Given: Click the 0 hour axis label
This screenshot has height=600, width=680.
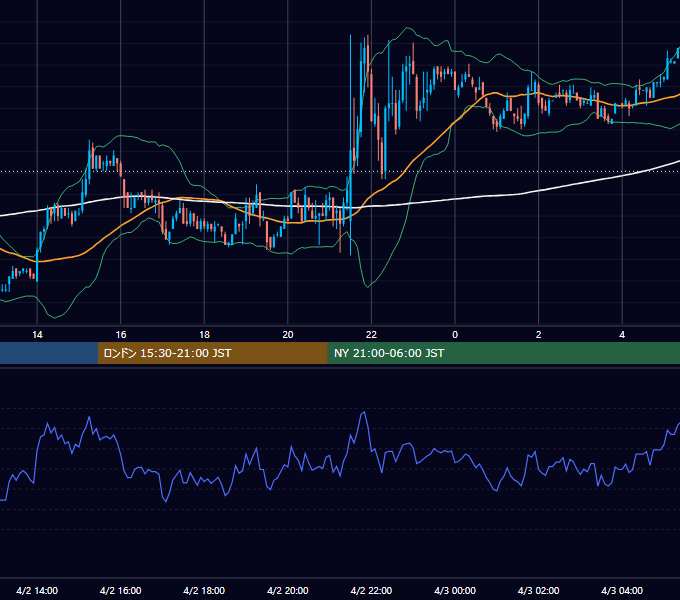Looking at the screenshot, I should point(455,335).
